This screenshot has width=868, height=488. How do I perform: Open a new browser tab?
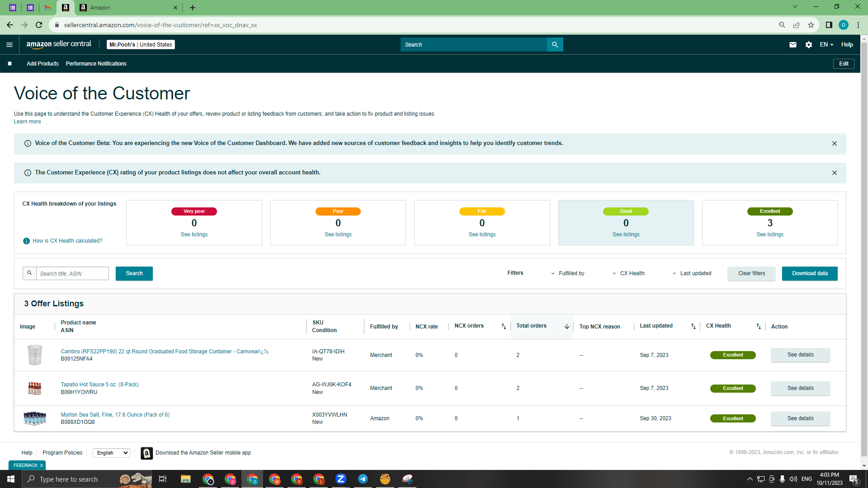(x=193, y=8)
